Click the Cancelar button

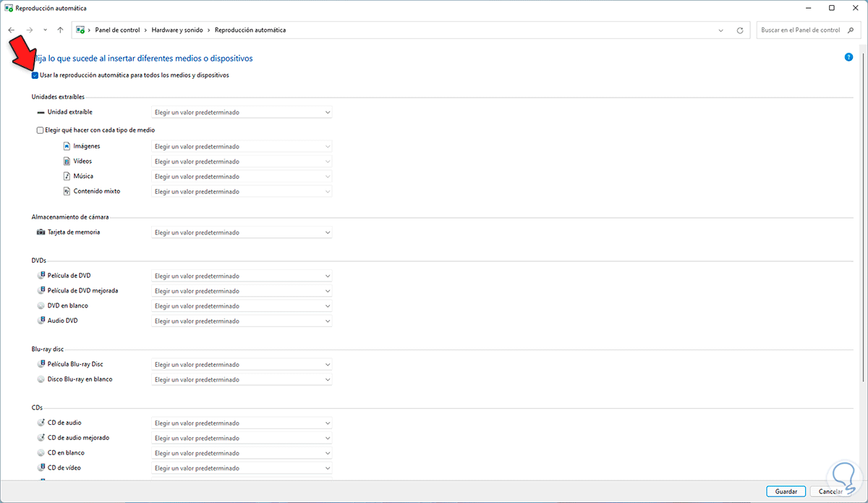pos(830,491)
